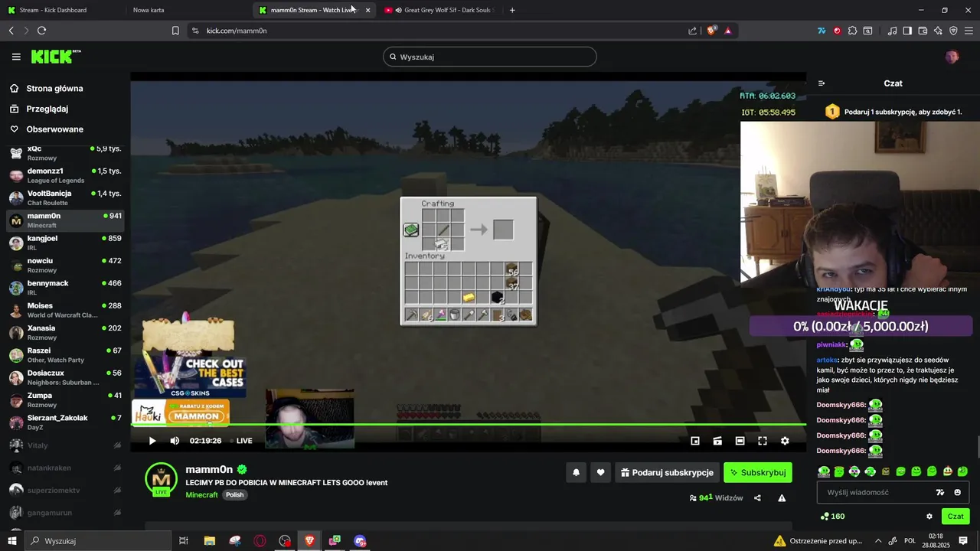Open mamm0n channel avatar
This screenshot has width=980, height=551.
(x=162, y=478)
